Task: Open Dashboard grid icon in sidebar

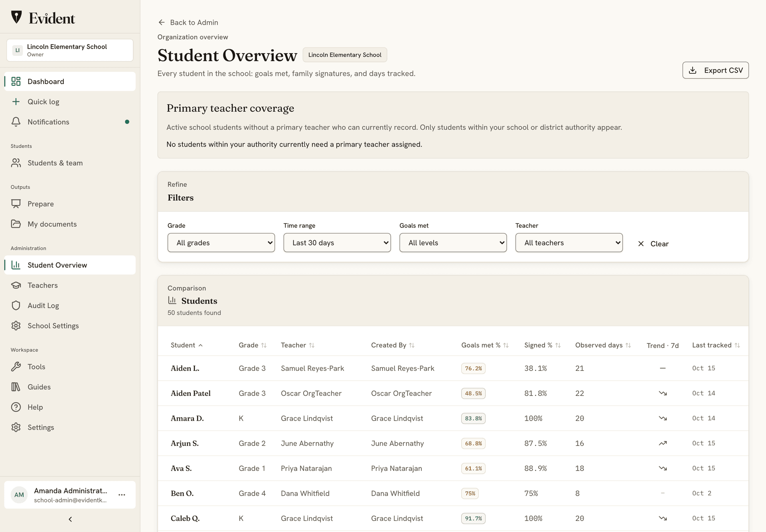Action: (x=16, y=81)
